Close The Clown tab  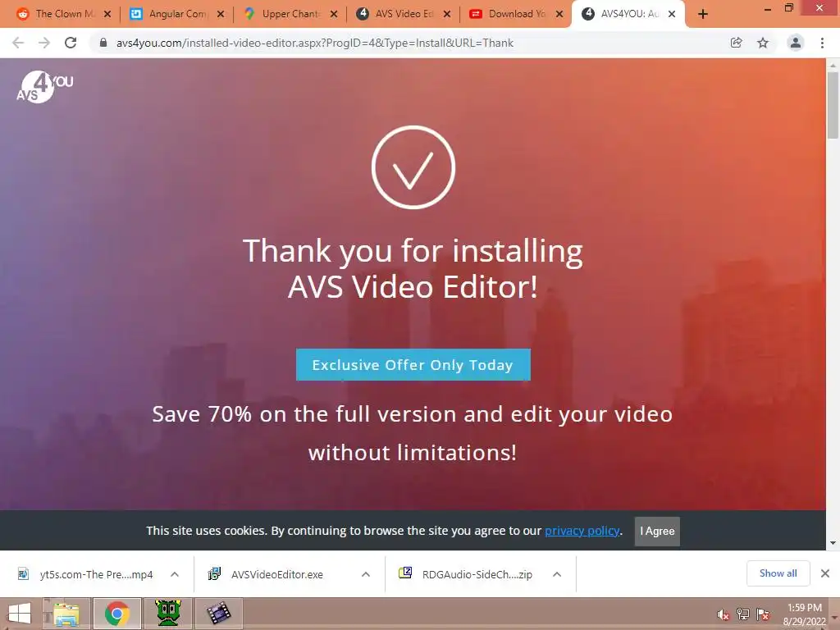tap(107, 15)
